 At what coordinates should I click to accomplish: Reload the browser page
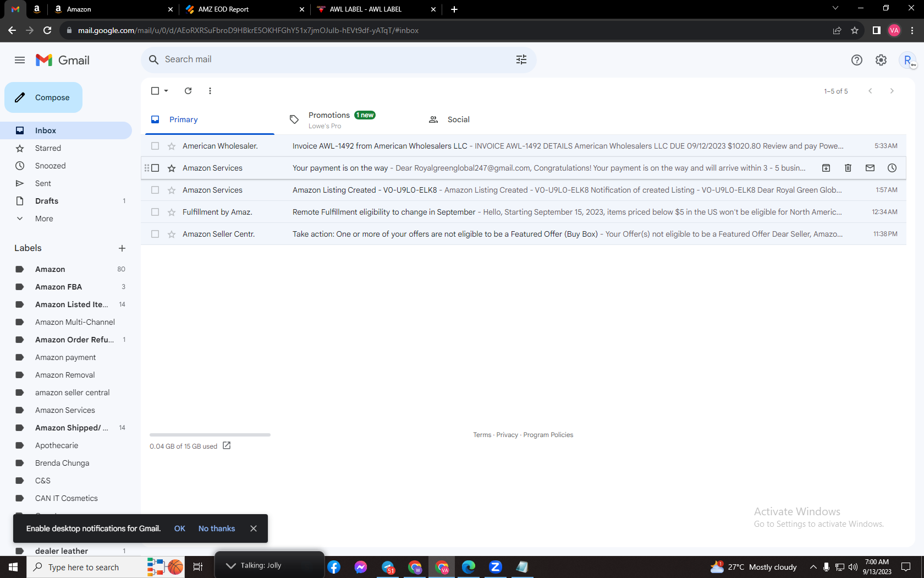click(x=47, y=30)
